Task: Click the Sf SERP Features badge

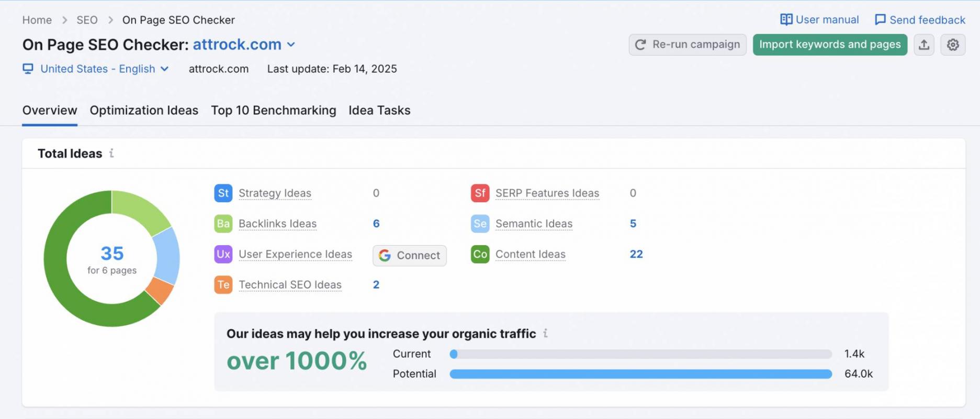Action: pyautogui.click(x=480, y=193)
